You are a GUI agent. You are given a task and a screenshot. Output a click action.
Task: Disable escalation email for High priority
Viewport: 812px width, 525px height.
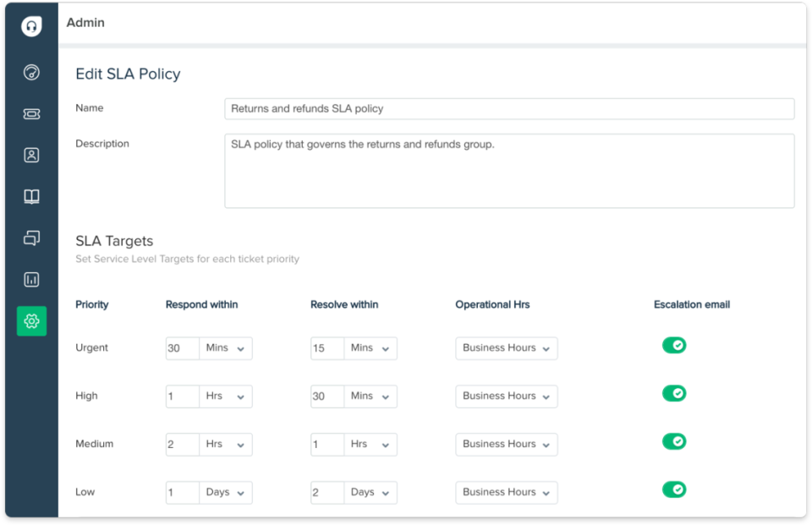point(674,393)
